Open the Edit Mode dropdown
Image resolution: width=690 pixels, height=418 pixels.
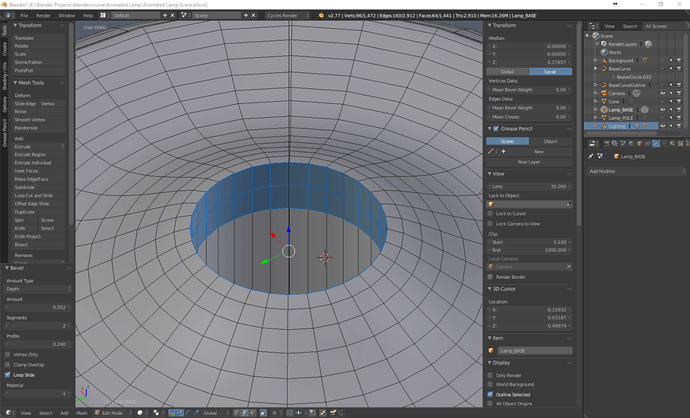pyautogui.click(x=112, y=412)
